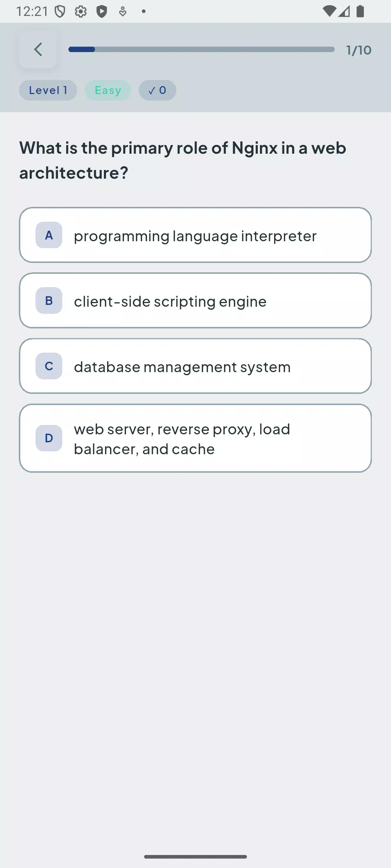Choose answer 'web server, reverse proxy, load balancer'

pyautogui.click(x=195, y=438)
